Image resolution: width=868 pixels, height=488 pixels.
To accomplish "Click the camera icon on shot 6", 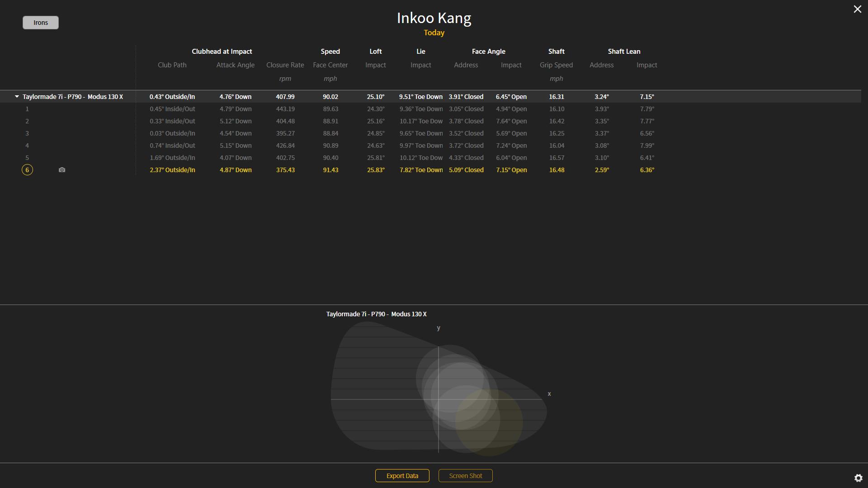I will pyautogui.click(x=62, y=170).
